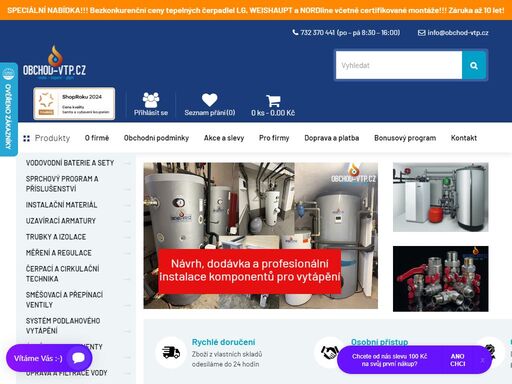The width and height of the screenshot is (512, 384).
Task: Click the Přihlásit se link text
Action: [151, 113]
